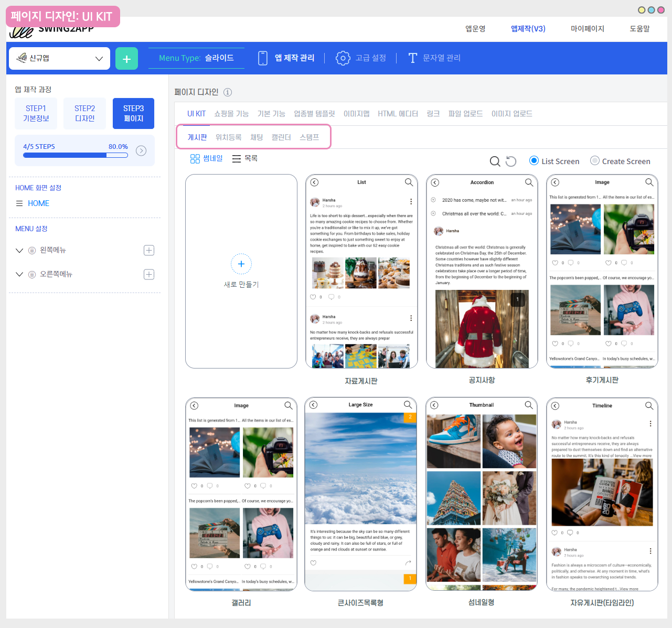Screen dimensions: 672x628
Task: Add item to 왼쪽메뉴 with plus icon
Action: point(149,251)
